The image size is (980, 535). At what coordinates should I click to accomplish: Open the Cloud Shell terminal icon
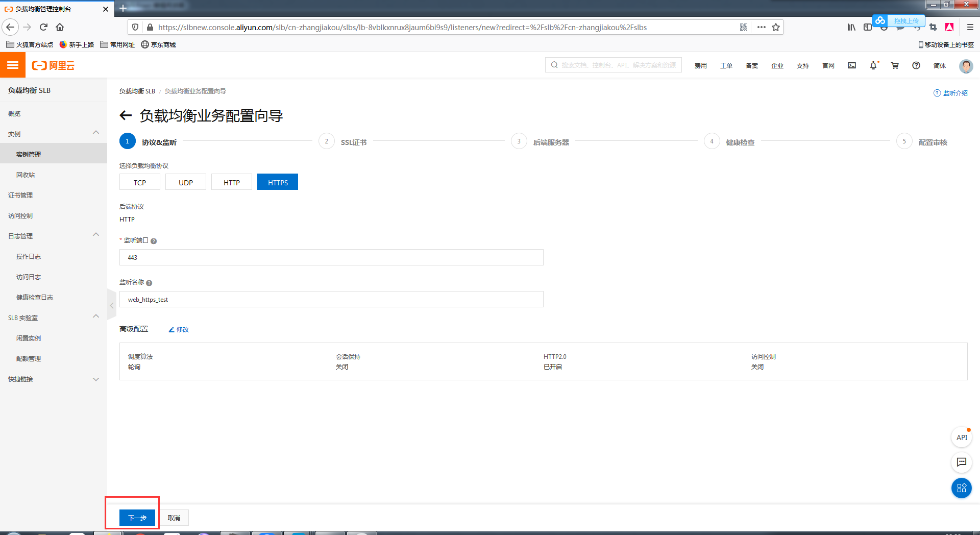(851, 65)
